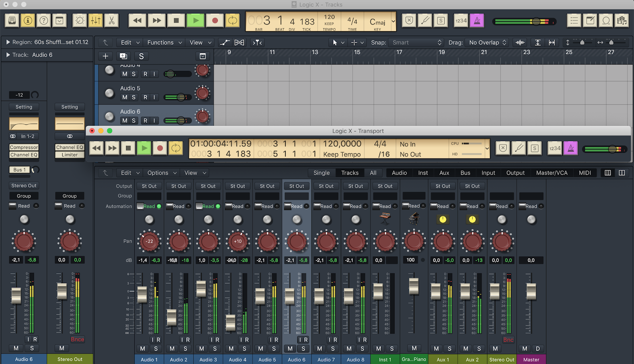This screenshot has width=634, height=364.
Task: Switch mixer to the Tracks tab
Action: point(350,173)
